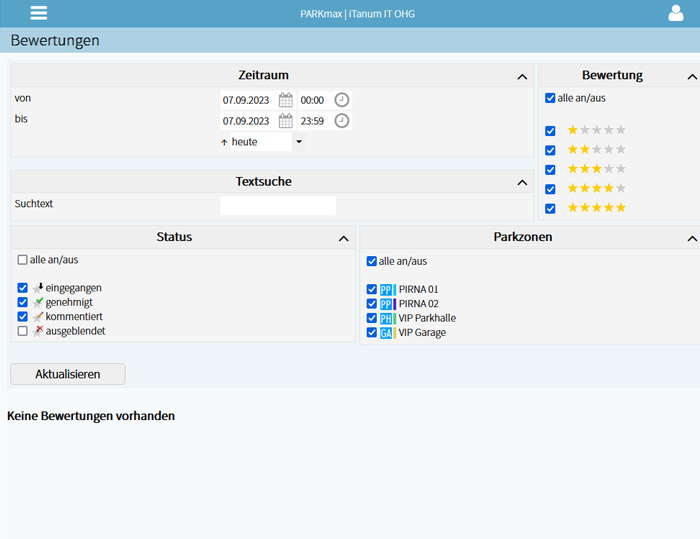Collapse the Bewertung panel
Image resolution: width=700 pixels, height=539 pixels.
click(692, 77)
